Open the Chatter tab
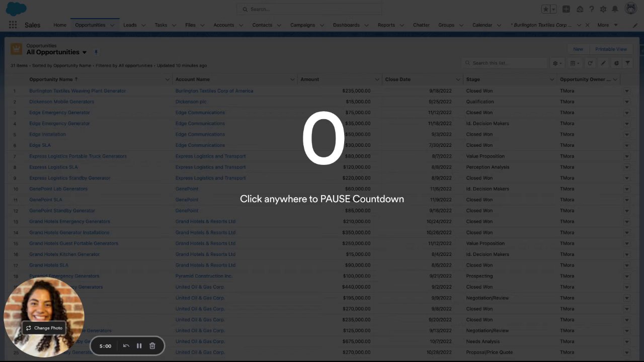The width and height of the screenshot is (644, 362). pyautogui.click(x=421, y=25)
